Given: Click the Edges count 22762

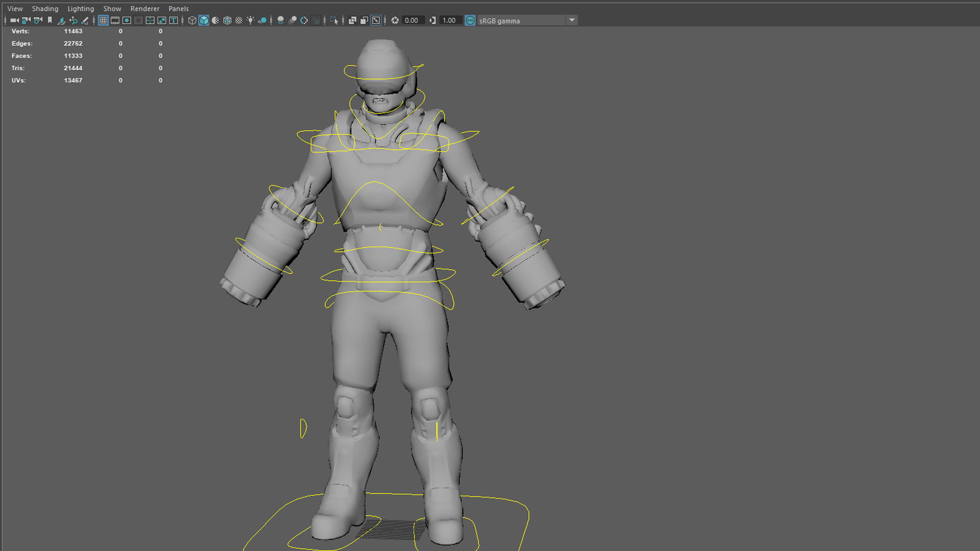Looking at the screenshot, I should tap(73, 43).
